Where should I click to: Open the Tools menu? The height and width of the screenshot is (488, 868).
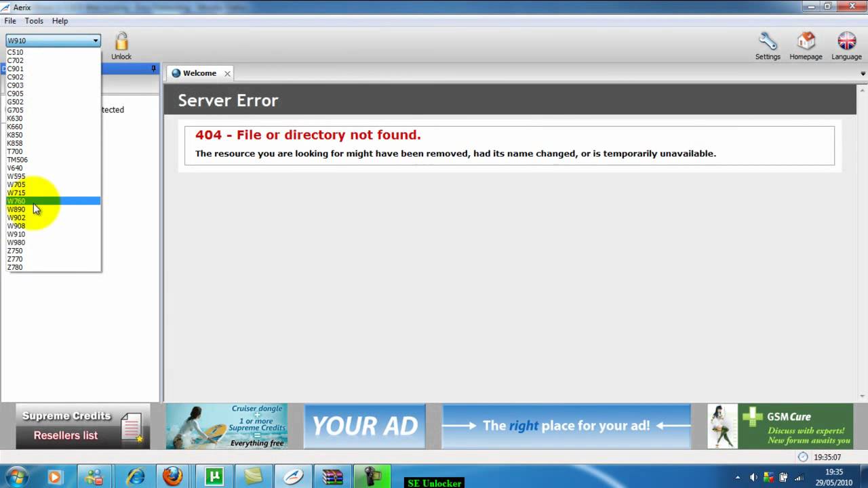(34, 21)
